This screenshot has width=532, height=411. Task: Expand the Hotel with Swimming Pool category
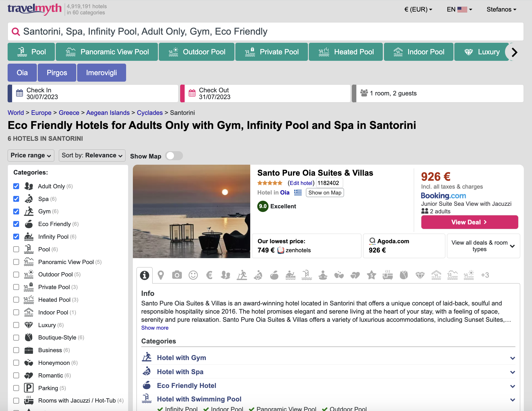click(328, 399)
